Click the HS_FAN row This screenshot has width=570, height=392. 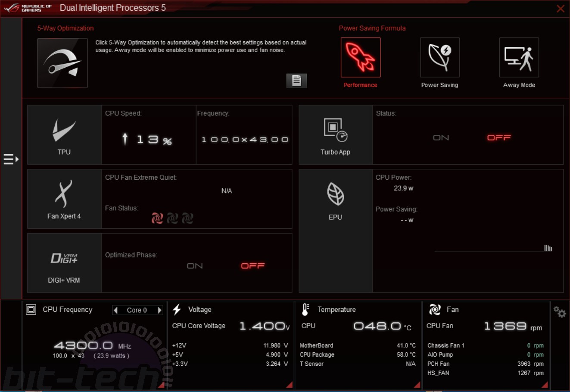click(486, 373)
